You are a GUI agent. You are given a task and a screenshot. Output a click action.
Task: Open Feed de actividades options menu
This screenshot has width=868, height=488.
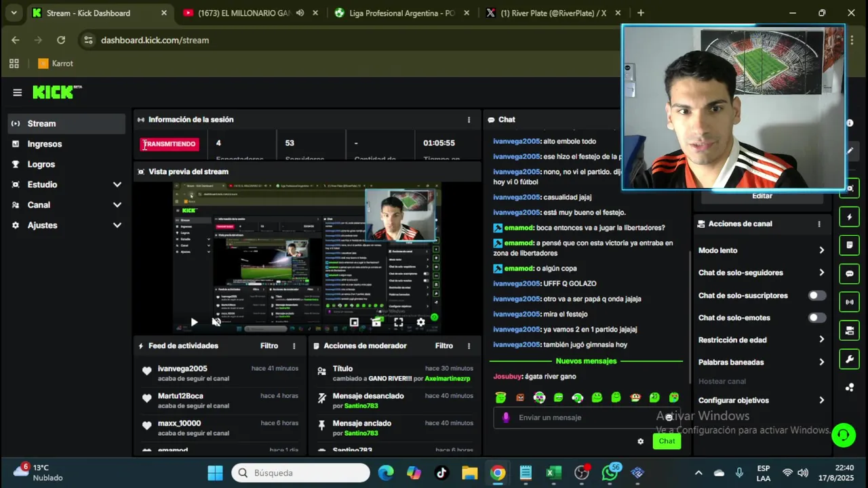click(x=294, y=346)
